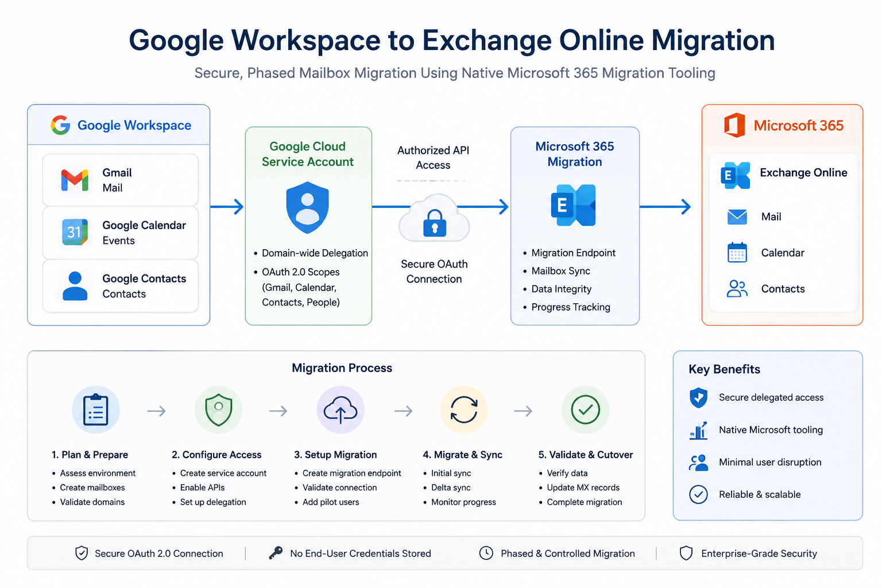Image resolution: width=882 pixels, height=588 pixels.
Task: Click the Update MX records bullet
Action: coord(579,488)
